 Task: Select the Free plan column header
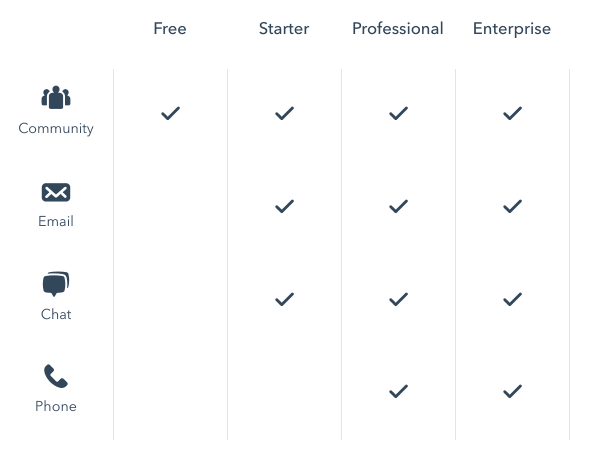click(170, 29)
